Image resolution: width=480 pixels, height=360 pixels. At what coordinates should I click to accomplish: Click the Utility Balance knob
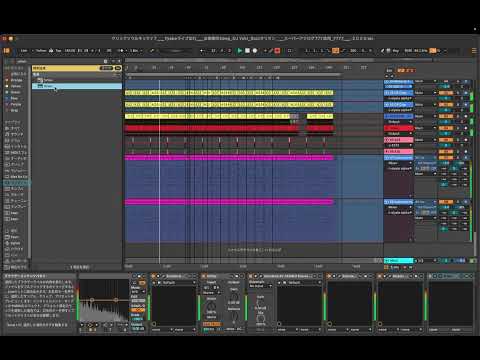pyautogui.click(x=234, y=317)
